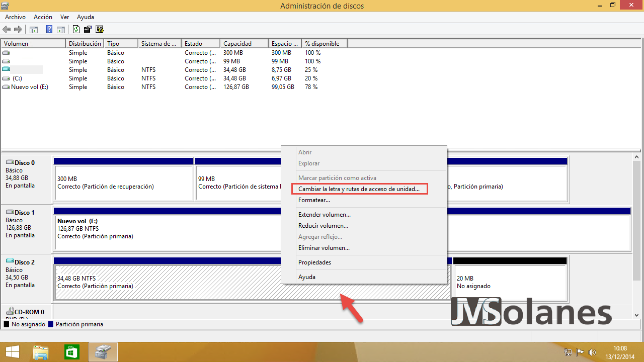This screenshot has width=644, height=362.
Task: Select the Disco 2 disk icon
Action: click(10, 262)
